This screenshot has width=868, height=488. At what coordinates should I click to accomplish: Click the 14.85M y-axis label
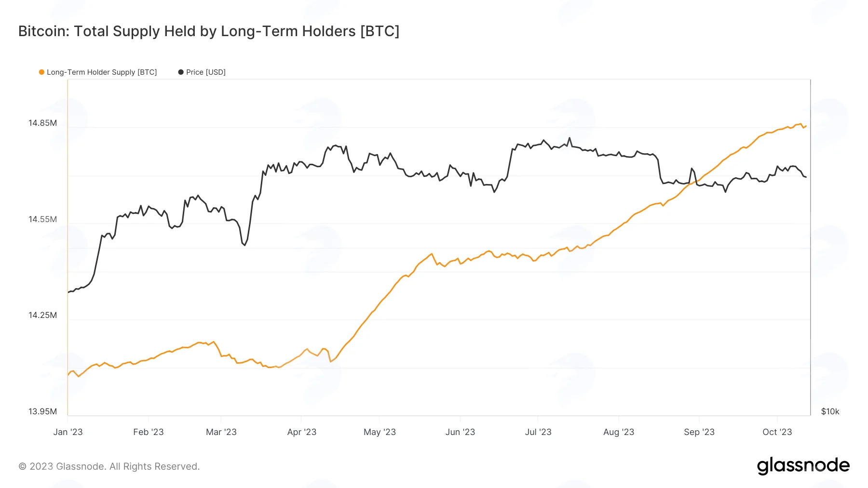coord(42,123)
